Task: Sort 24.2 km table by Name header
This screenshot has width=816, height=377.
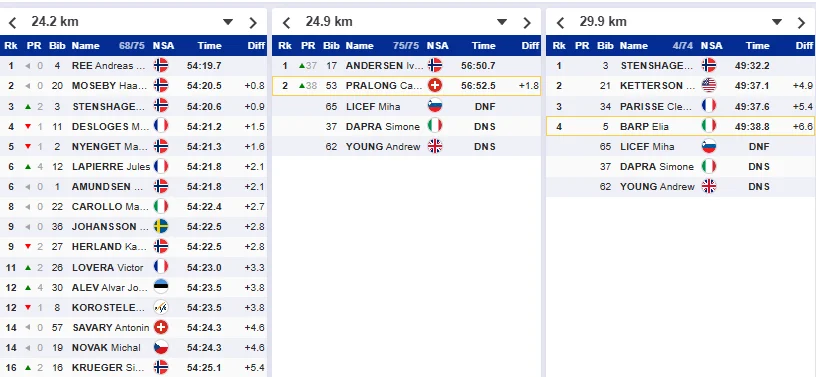Action: coord(85,46)
